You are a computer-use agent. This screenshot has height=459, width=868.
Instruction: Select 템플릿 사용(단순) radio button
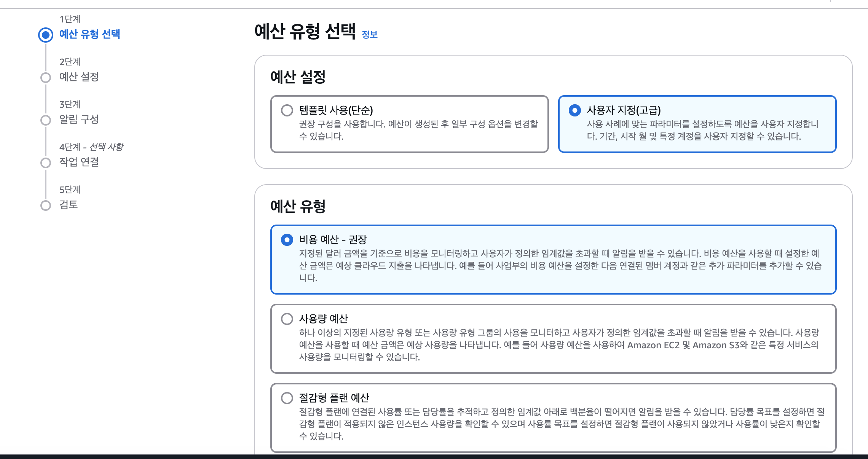click(x=287, y=110)
